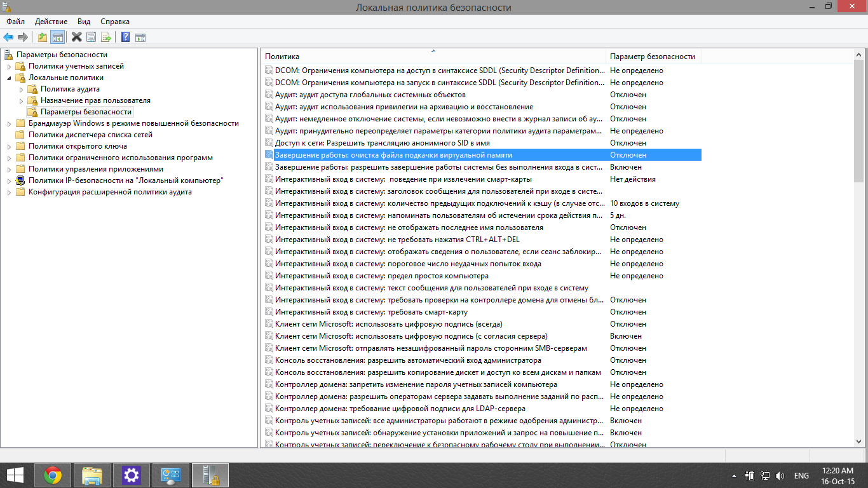Click the policy icon of the 'требовать смарт-карту' row
Screen dimensions: 868x488
269,312
